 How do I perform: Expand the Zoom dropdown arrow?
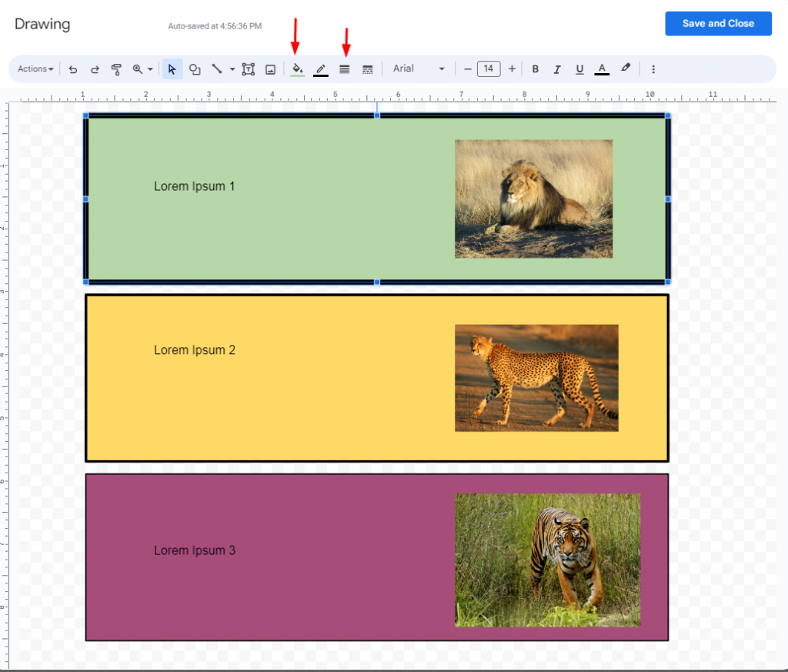pos(150,69)
